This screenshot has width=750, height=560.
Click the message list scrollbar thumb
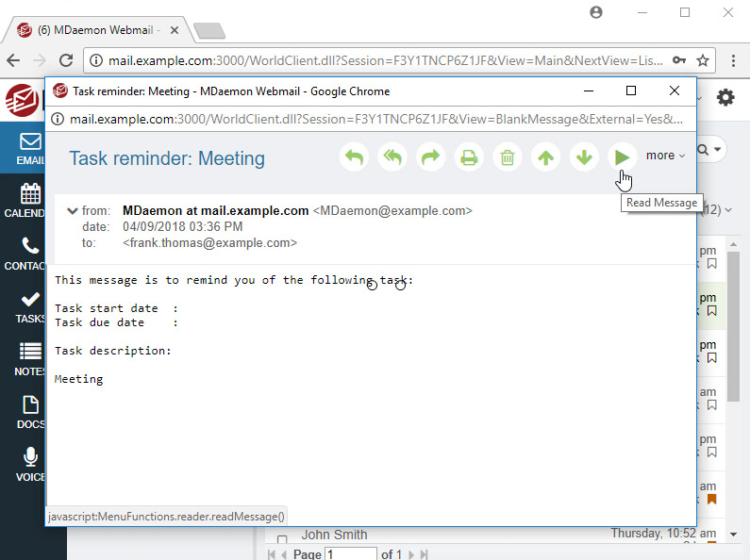pos(733,327)
